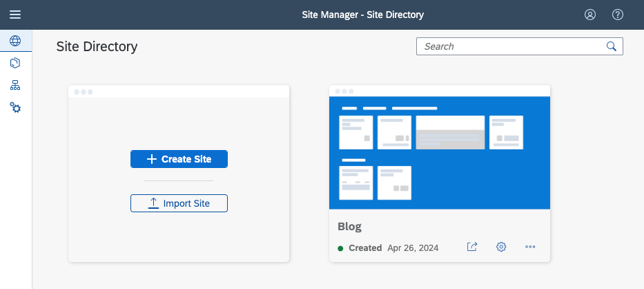Open the hamburger navigation menu
Screen dimensions: 644x289
tap(15, 15)
